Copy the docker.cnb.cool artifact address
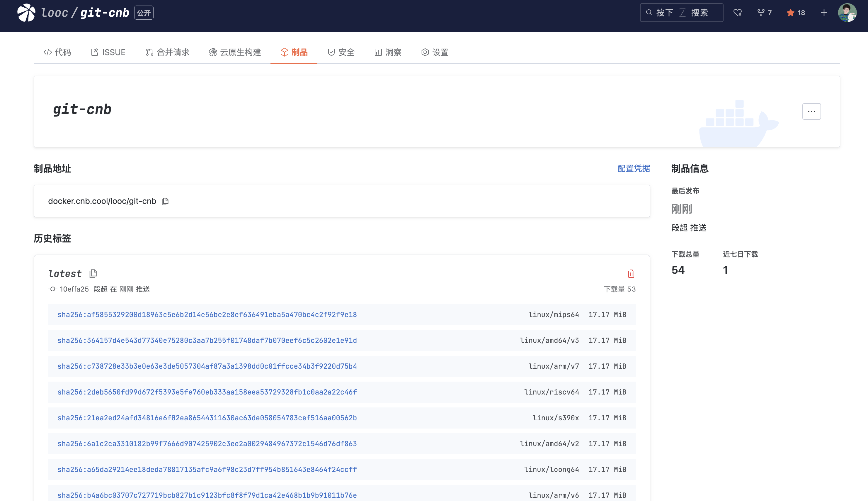This screenshot has height=501, width=868. click(165, 201)
